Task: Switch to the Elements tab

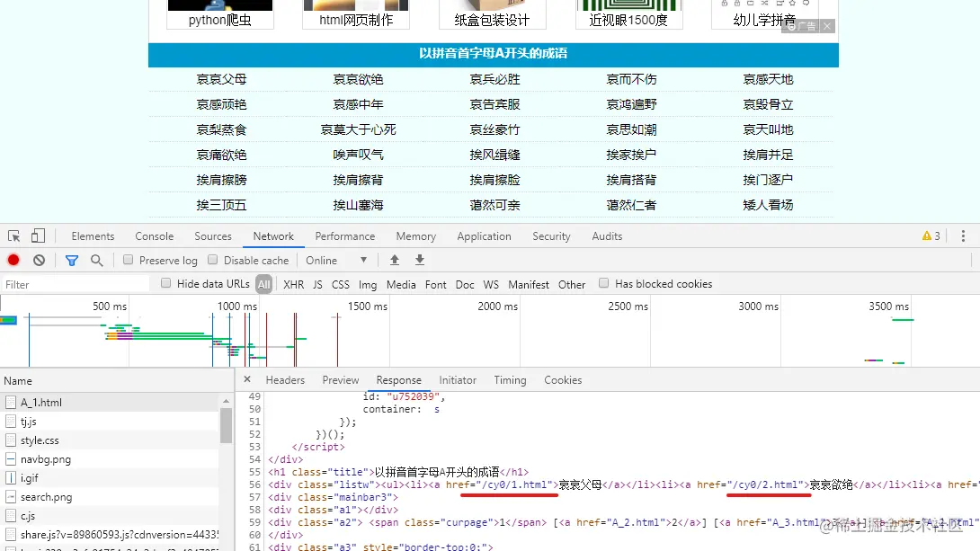Action: point(93,236)
